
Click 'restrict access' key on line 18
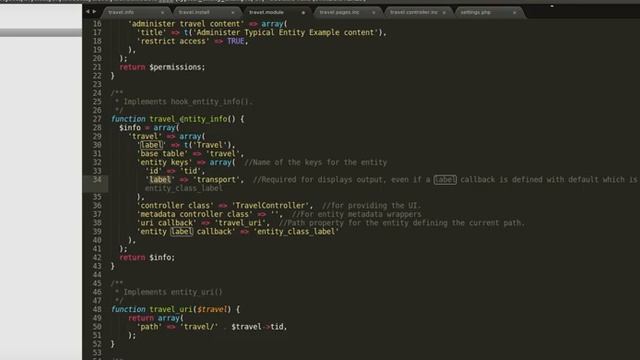[173, 41]
